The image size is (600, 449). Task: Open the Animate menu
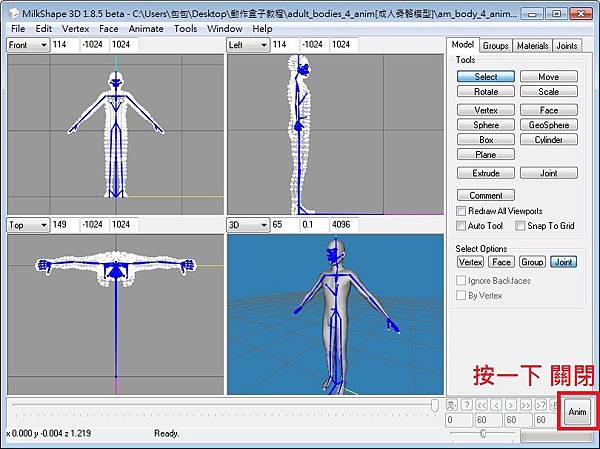(x=146, y=29)
